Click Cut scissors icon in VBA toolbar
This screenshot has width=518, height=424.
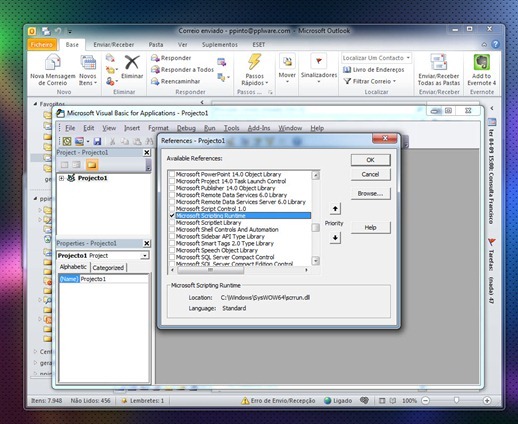point(113,141)
